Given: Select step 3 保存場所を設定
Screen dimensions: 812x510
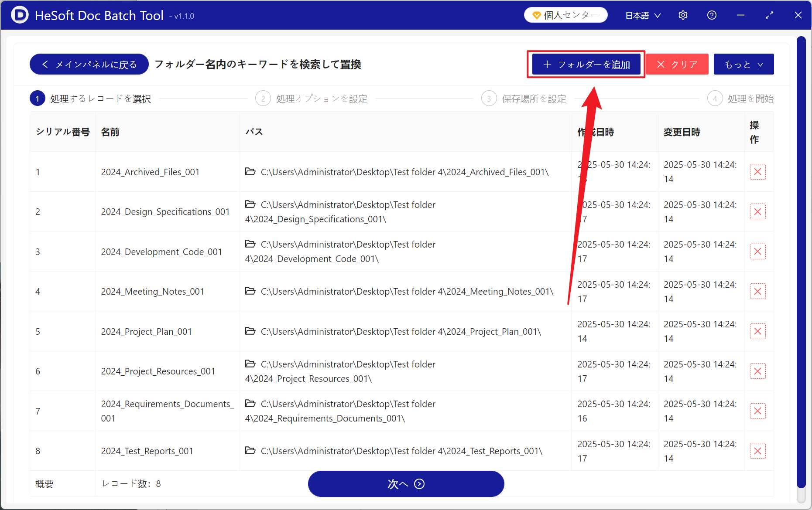Looking at the screenshot, I should tap(524, 99).
